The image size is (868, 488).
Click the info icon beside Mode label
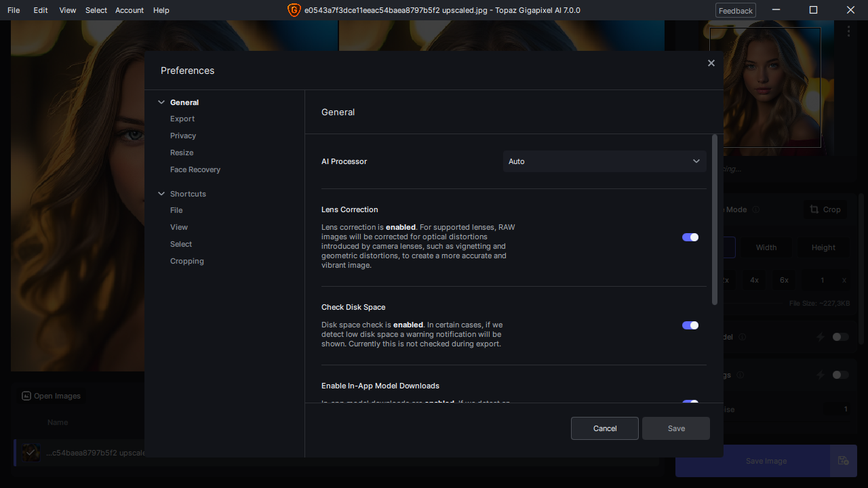[755, 210]
